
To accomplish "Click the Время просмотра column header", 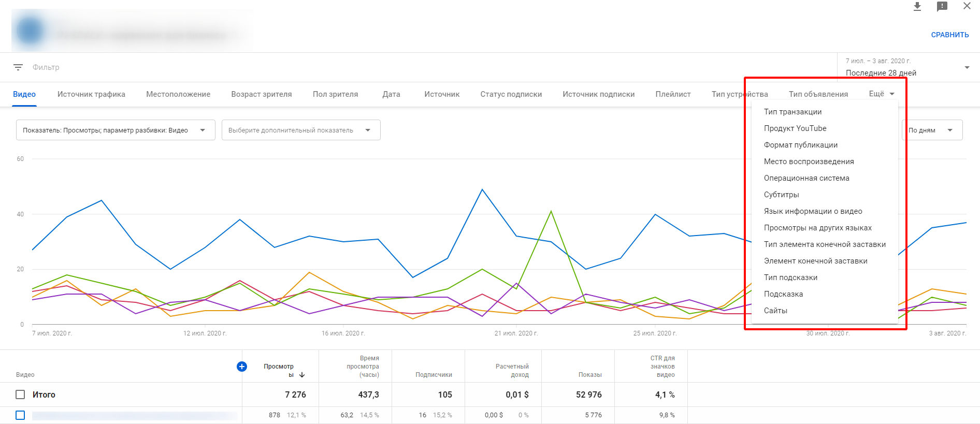I will click(x=363, y=367).
